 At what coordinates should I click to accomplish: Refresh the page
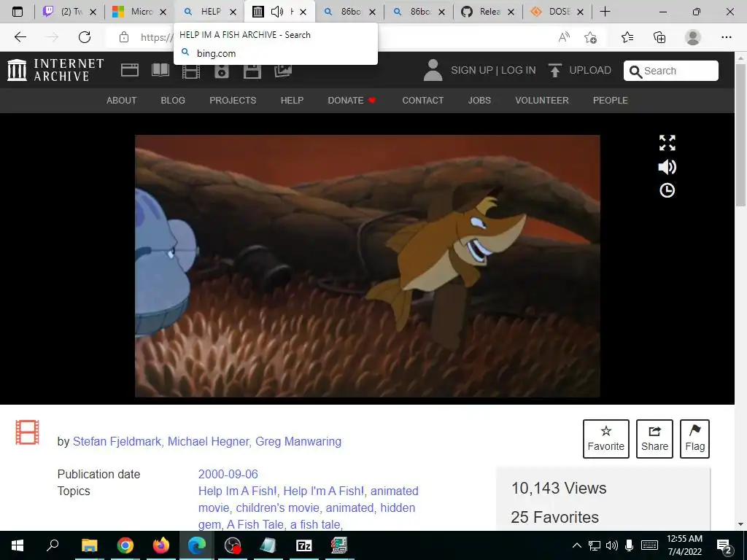tap(85, 37)
